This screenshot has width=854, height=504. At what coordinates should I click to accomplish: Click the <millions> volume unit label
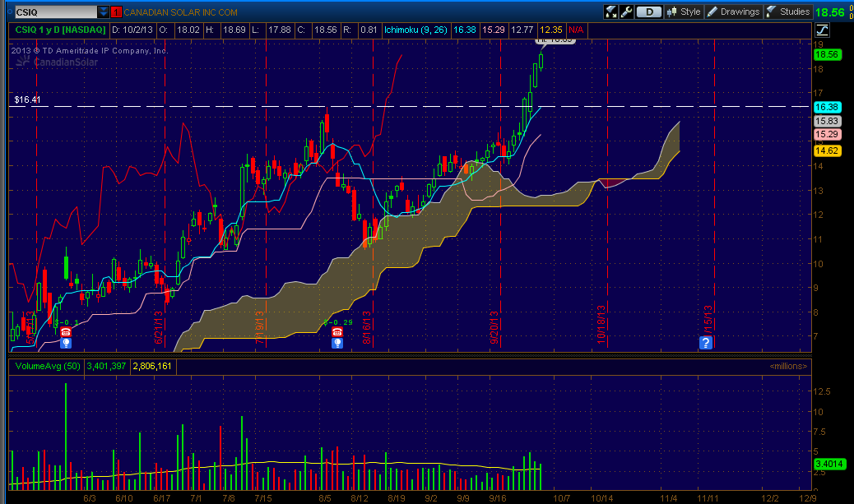(x=788, y=367)
